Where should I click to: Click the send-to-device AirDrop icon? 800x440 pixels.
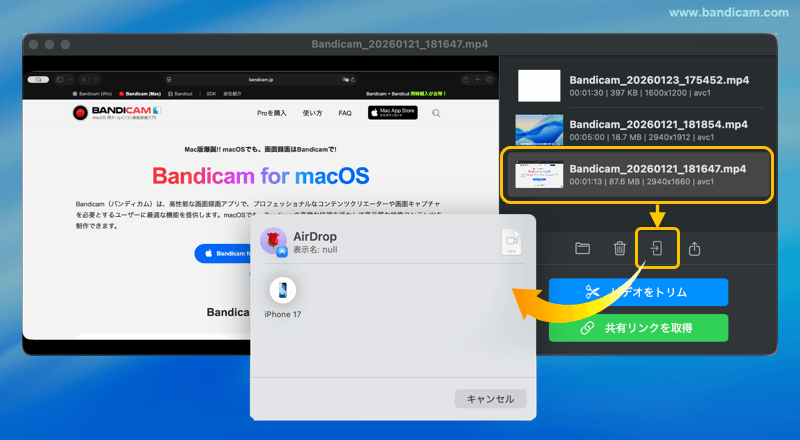click(656, 249)
